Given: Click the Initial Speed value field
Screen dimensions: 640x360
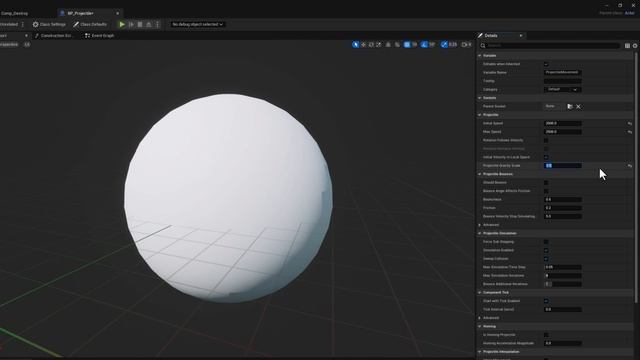Looking at the screenshot, I should click(563, 123).
